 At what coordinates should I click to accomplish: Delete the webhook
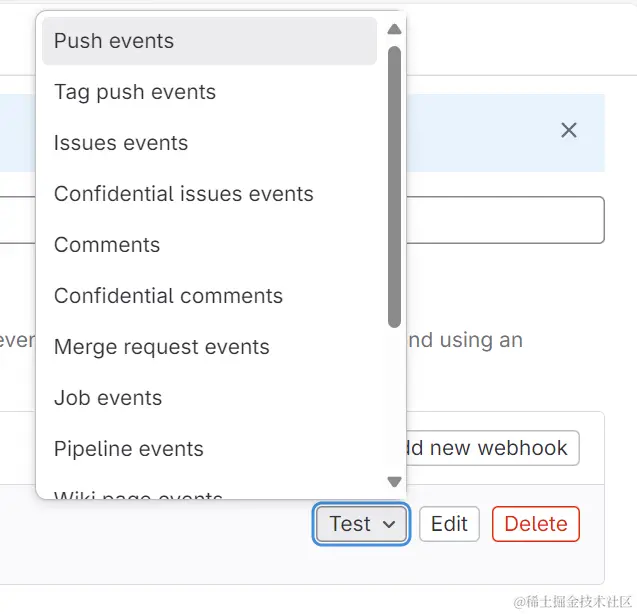click(535, 524)
